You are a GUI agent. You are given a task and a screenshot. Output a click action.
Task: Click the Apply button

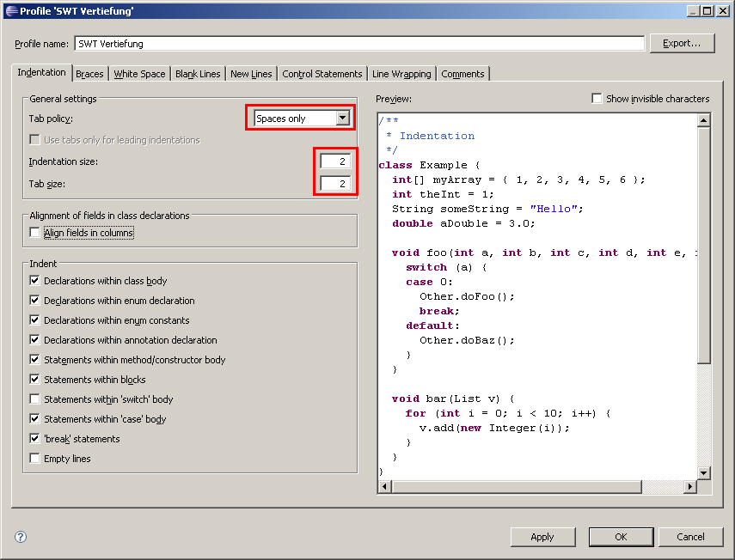[x=542, y=537]
